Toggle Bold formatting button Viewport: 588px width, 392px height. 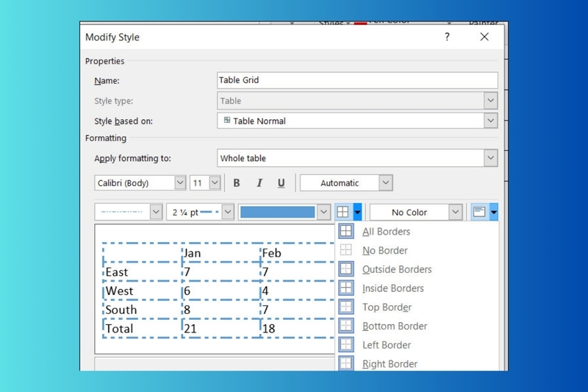pos(237,183)
